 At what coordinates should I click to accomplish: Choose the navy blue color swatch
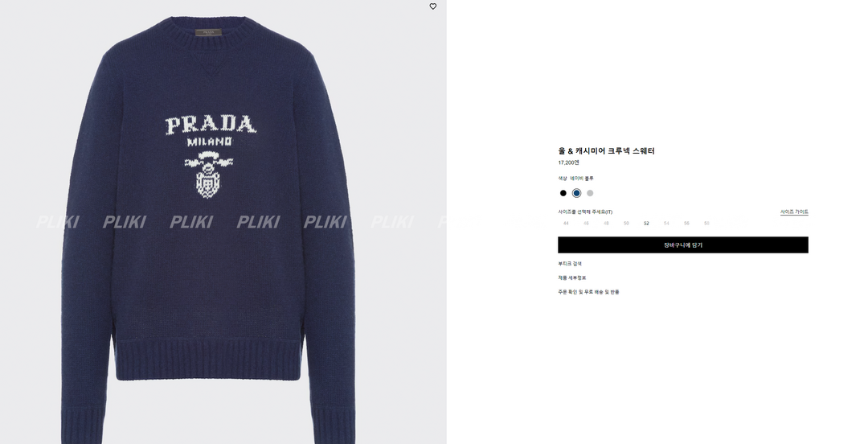pos(576,193)
